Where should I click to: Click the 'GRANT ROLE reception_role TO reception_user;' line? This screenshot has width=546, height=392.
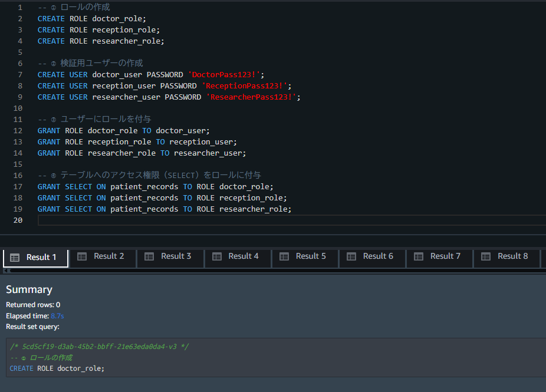point(137,142)
